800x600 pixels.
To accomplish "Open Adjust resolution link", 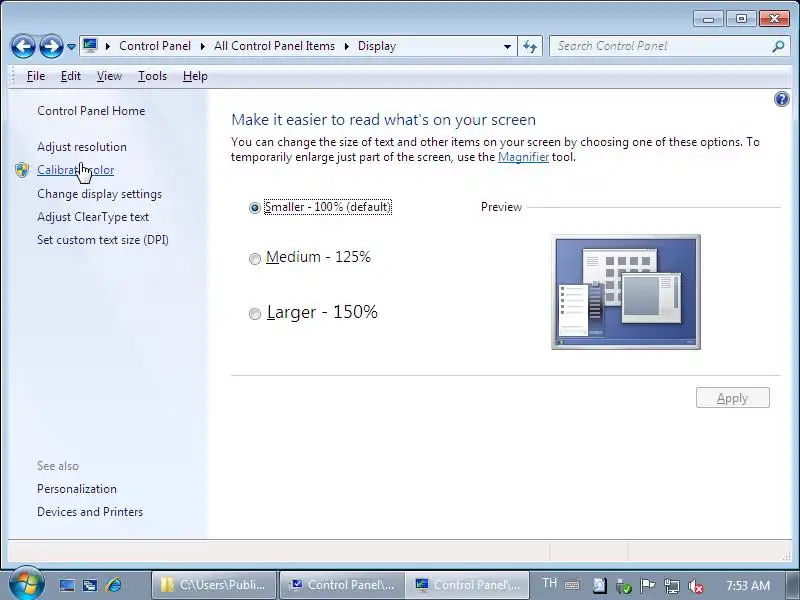I will click(82, 147).
